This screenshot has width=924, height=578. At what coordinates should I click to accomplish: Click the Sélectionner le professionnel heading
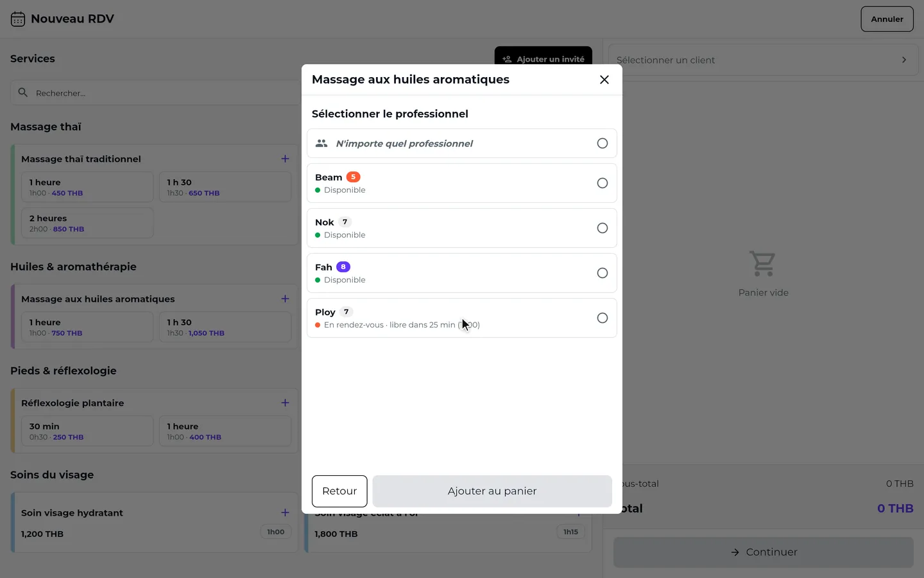(390, 114)
